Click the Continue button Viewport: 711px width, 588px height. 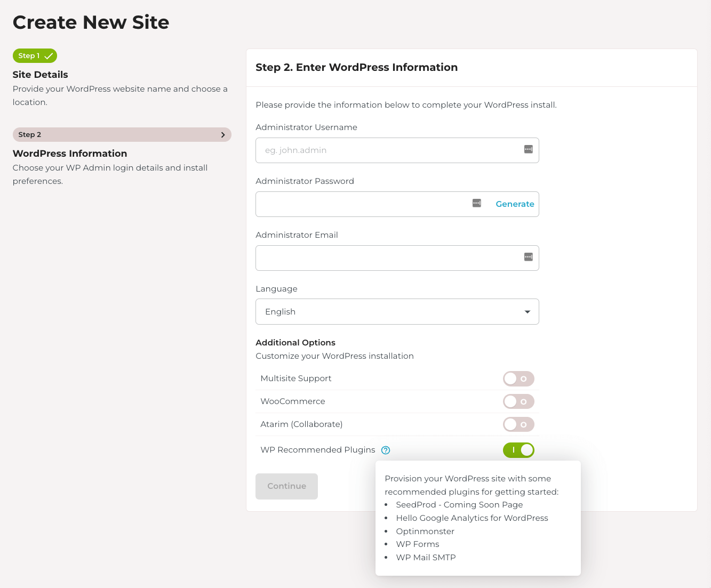point(286,486)
